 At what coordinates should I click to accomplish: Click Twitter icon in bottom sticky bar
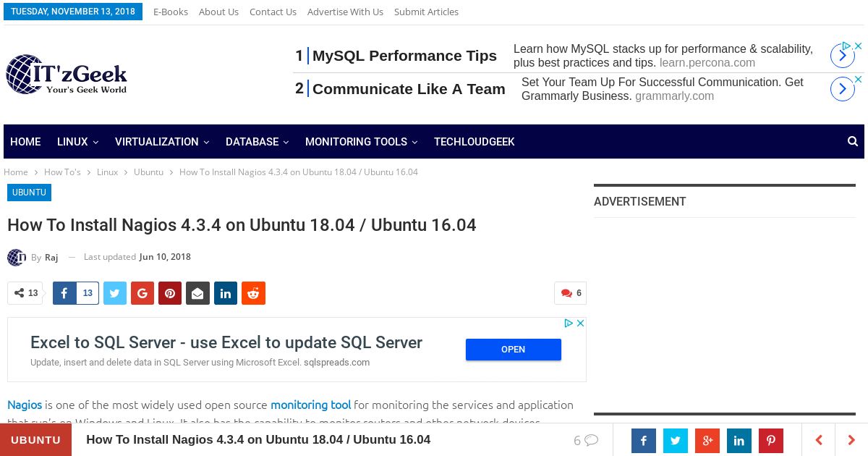tap(676, 440)
